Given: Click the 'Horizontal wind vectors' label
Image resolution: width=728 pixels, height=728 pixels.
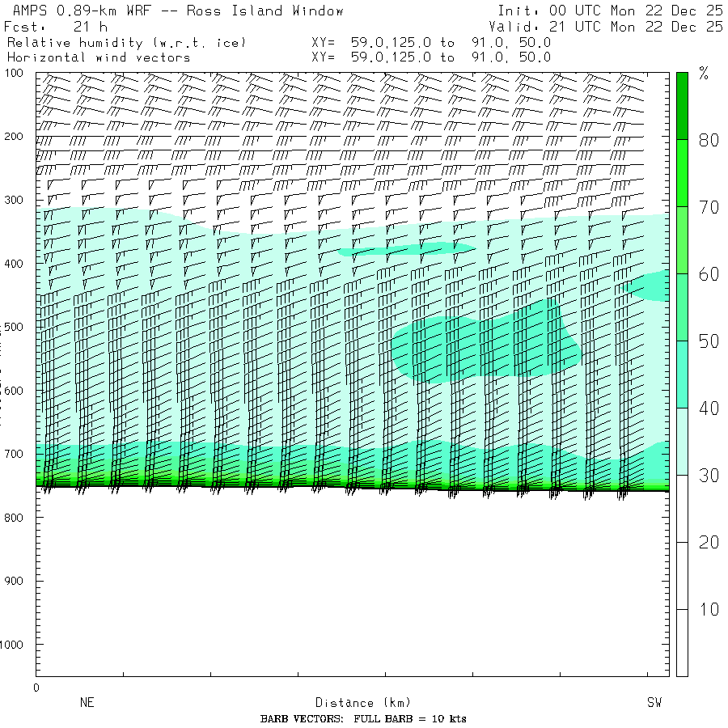Looking at the screenshot, I should coord(99,57).
